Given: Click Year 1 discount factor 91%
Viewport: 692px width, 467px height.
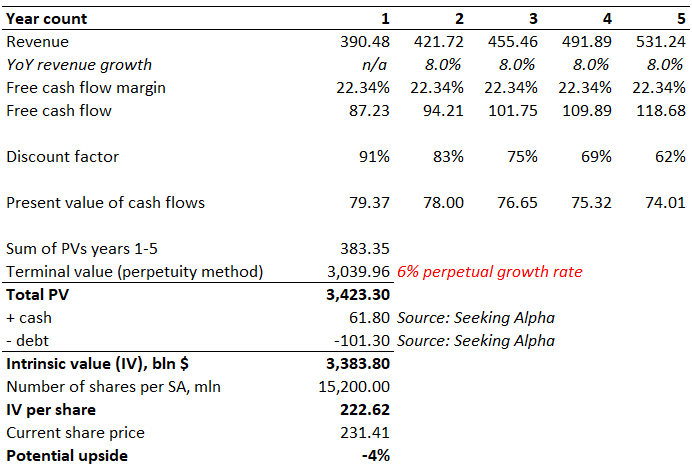Looking at the screenshot, I should [x=376, y=157].
